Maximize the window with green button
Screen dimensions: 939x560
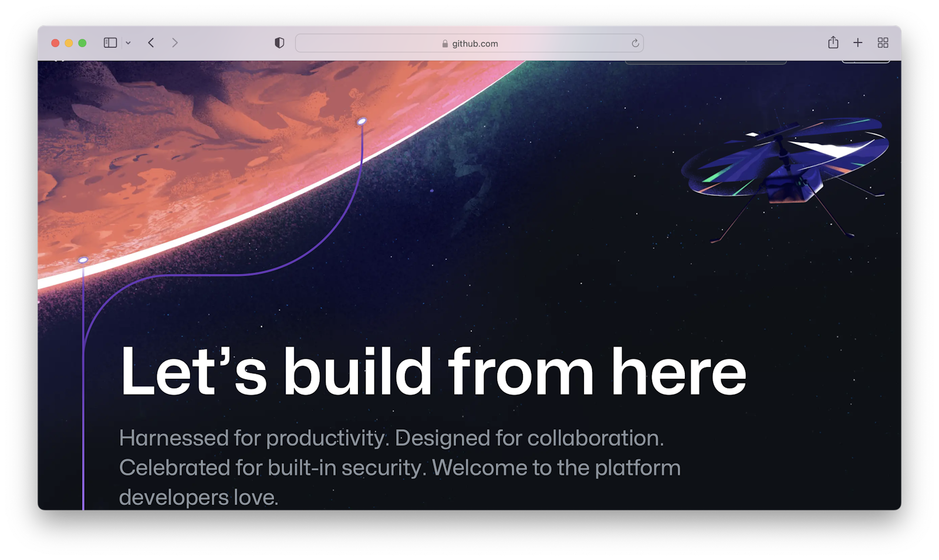click(x=82, y=43)
